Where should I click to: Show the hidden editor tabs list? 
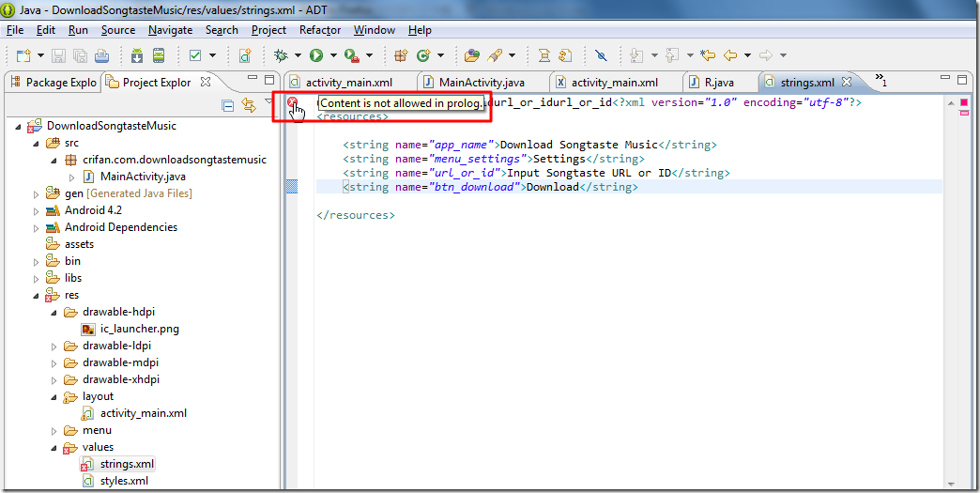[x=880, y=80]
